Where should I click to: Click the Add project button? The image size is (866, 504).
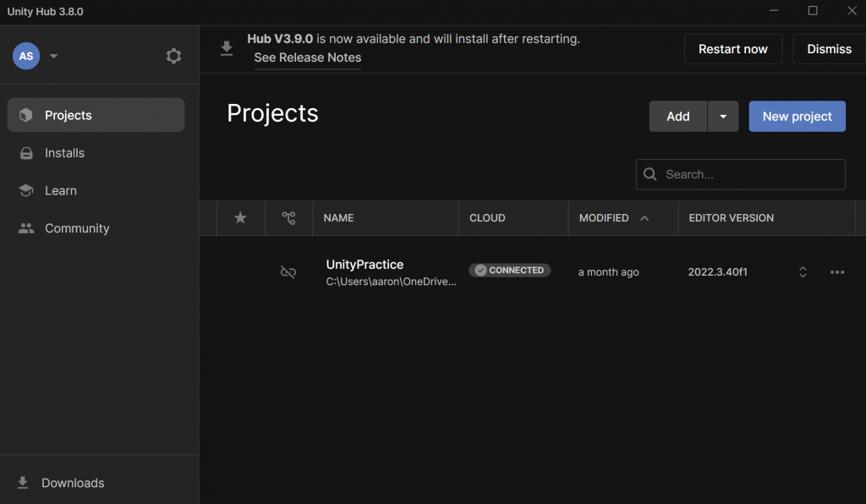(677, 116)
